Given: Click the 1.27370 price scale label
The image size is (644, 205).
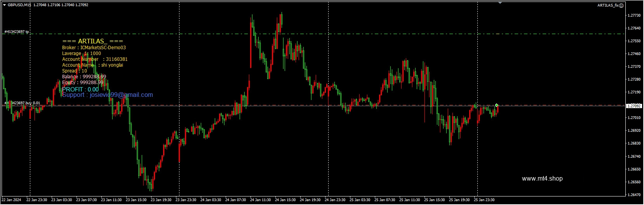Looking at the screenshot, I should coord(634,67).
